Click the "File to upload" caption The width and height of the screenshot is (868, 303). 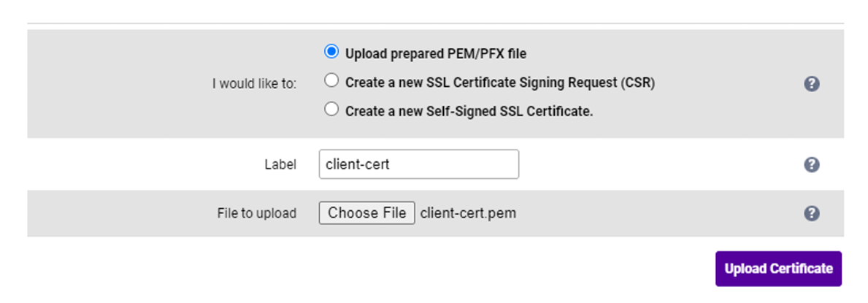point(256,213)
